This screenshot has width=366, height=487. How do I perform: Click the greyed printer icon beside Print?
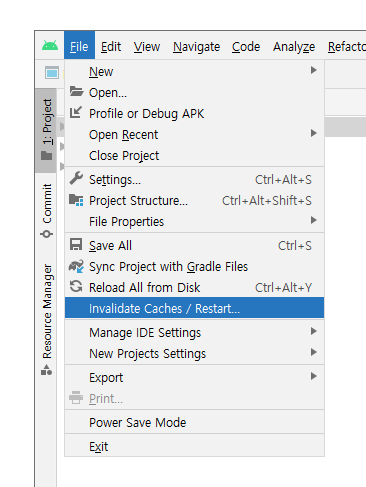pyautogui.click(x=76, y=397)
